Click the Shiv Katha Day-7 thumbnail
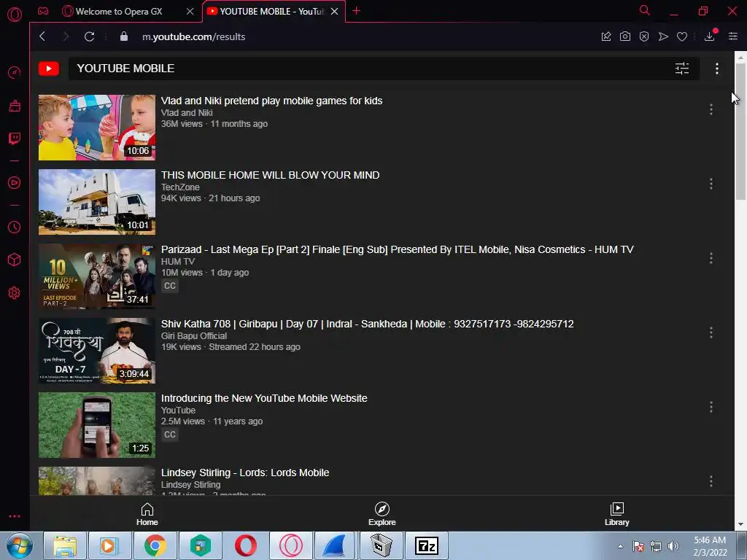Image resolution: width=747 pixels, height=560 pixels. [97, 351]
